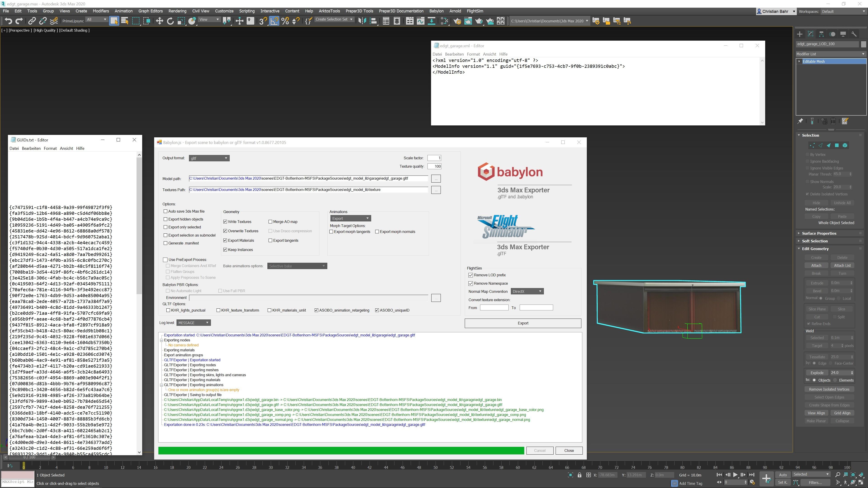Image resolution: width=868 pixels, height=488 pixels.
Task: Open Bearbeiten menu in edgt_garage.xml Editor
Action: (454, 54)
